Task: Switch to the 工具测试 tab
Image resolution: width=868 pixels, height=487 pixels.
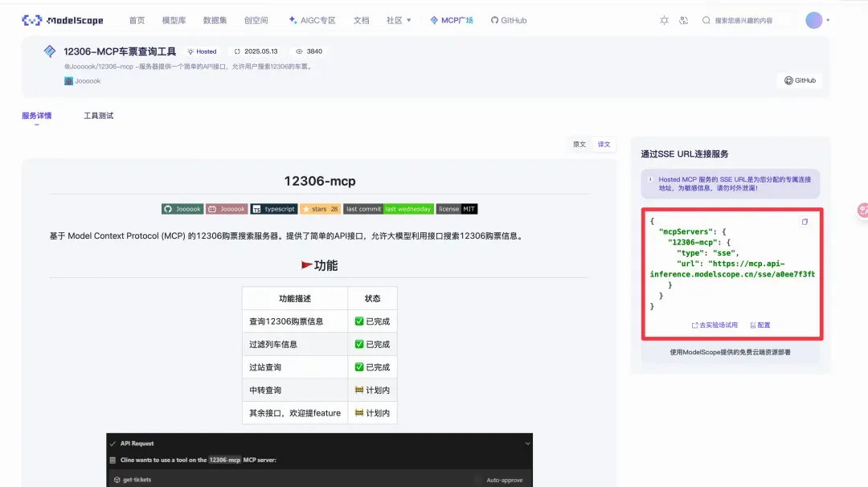Action: click(100, 115)
